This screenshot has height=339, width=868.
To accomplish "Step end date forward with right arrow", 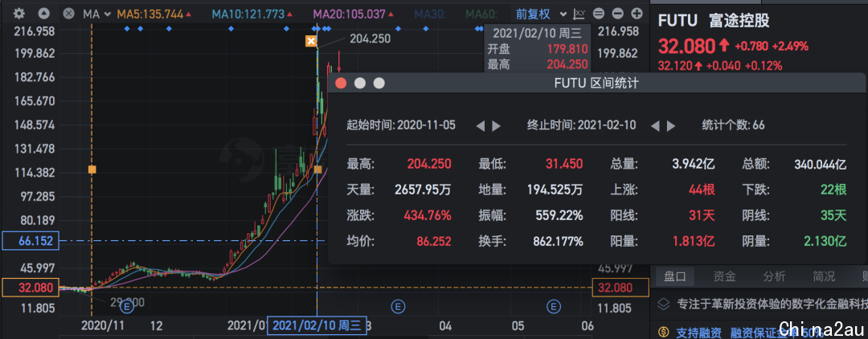I will pyautogui.click(x=671, y=125).
